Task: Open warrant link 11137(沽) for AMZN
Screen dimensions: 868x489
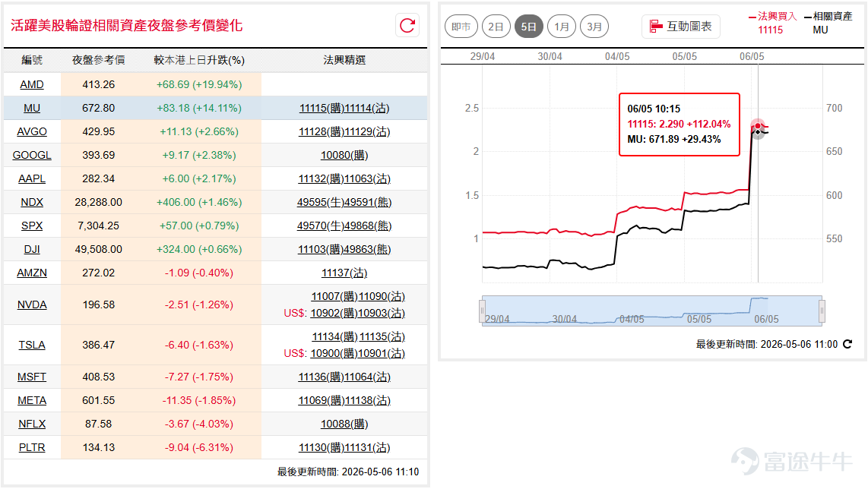Action: [344, 273]
